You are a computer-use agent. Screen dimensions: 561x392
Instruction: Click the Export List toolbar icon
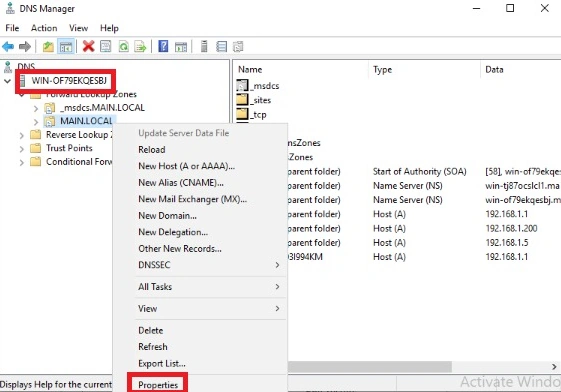coord(140,46)
